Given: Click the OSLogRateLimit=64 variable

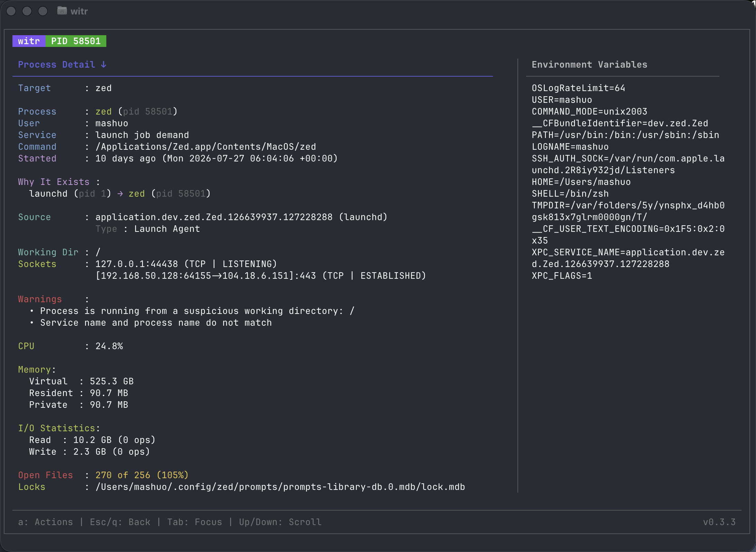Looking at the screenshot, I should [x=579, y=88].
